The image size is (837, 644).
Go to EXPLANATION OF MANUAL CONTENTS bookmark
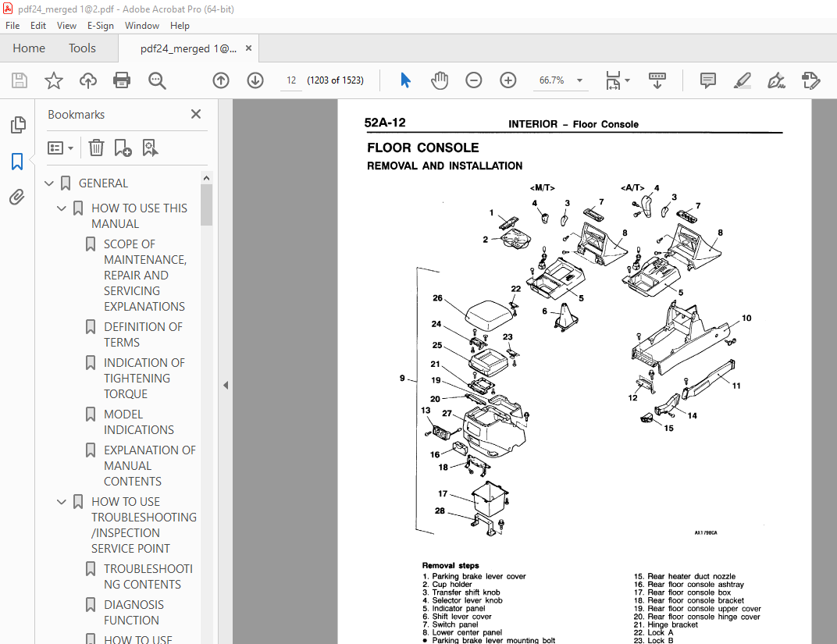(x=149, y=466)
